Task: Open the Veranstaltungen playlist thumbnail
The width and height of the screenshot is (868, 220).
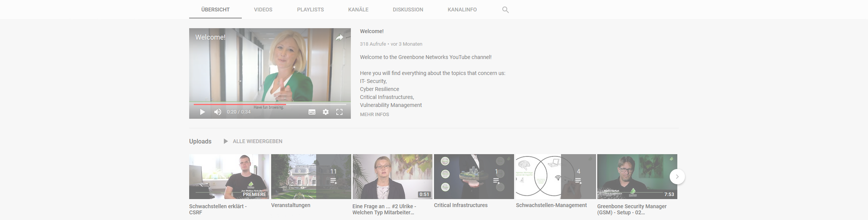Action: 311,177
